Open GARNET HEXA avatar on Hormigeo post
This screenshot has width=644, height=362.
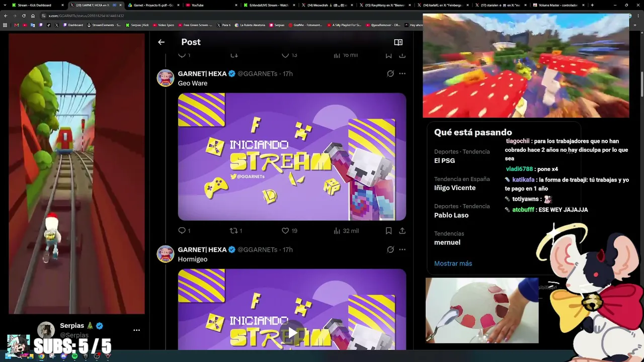click(166, 254)
